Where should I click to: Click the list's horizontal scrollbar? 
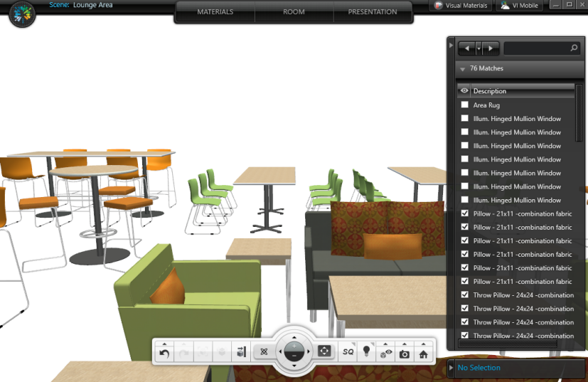[x=508, y=344]
